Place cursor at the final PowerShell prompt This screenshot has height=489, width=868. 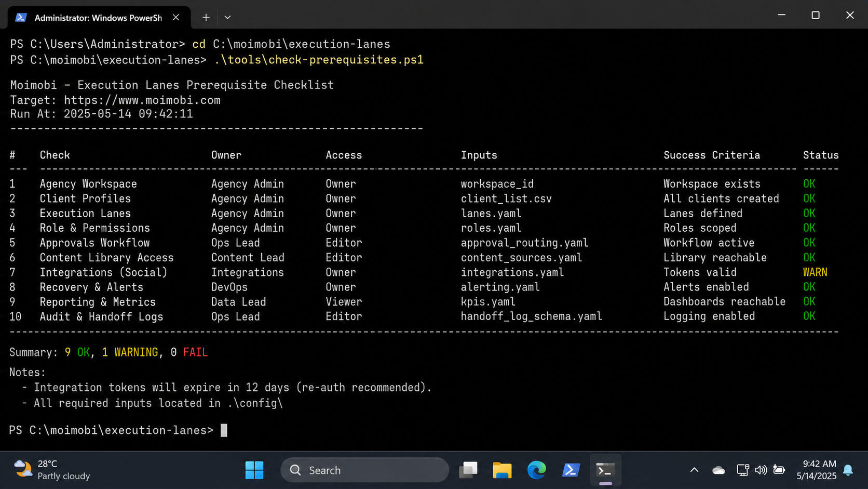pos(224,430)
